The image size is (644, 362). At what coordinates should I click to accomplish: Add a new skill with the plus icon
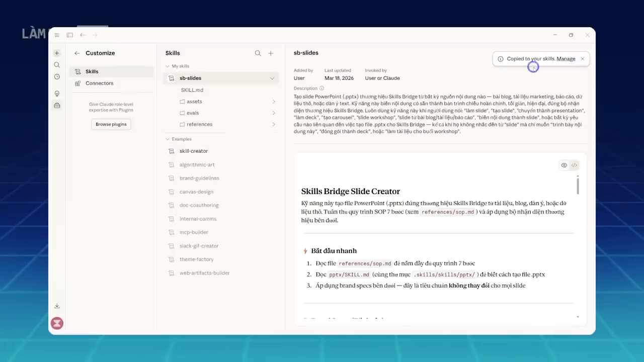(271, 53)
